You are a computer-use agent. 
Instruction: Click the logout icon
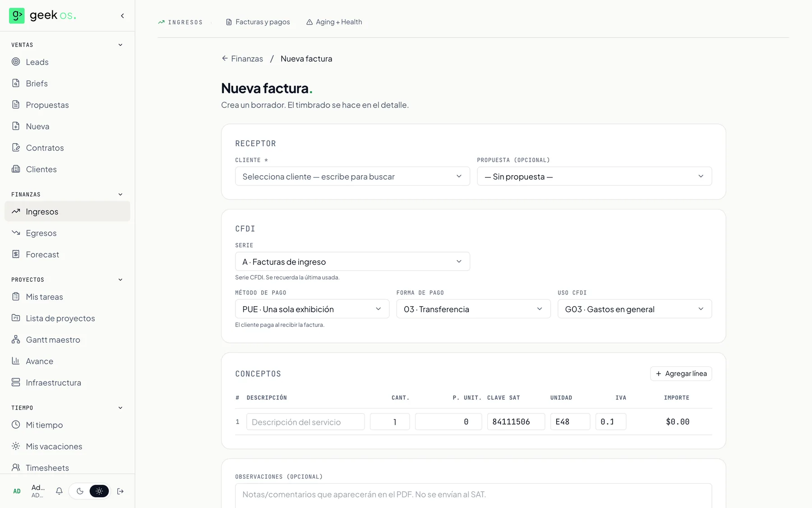(x=120, y=491)
